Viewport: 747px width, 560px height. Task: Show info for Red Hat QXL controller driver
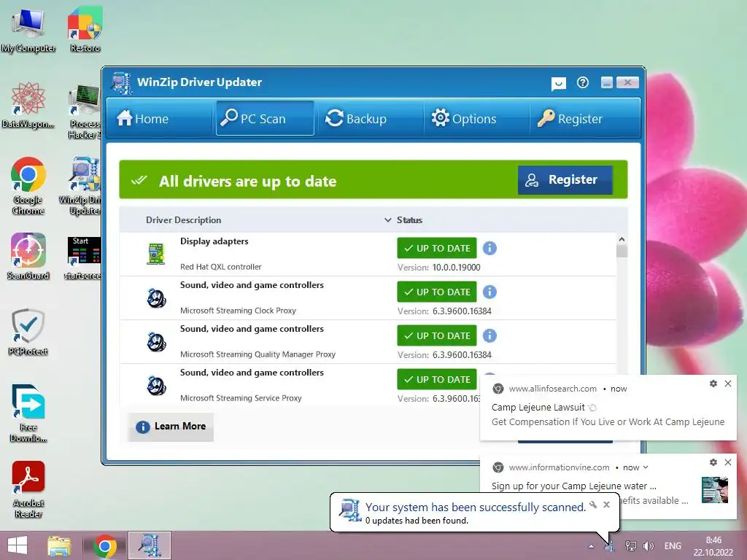pyautogui.click(x=489, y=248)
